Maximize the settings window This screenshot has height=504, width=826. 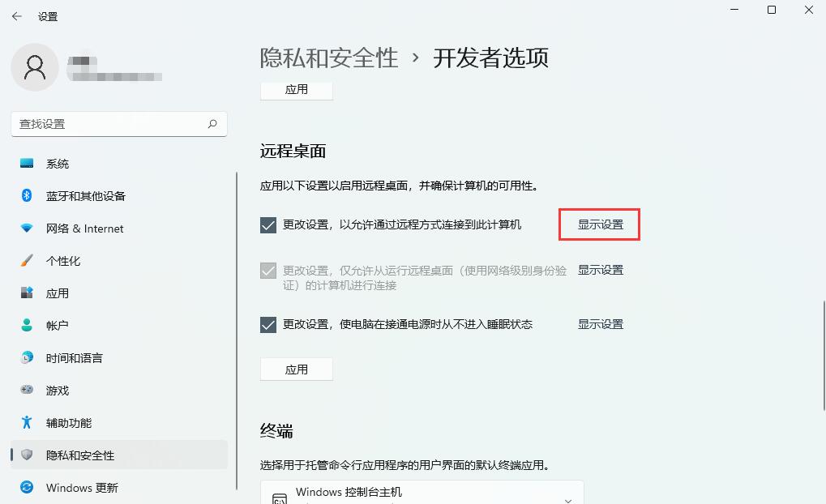tap(772, 10)
